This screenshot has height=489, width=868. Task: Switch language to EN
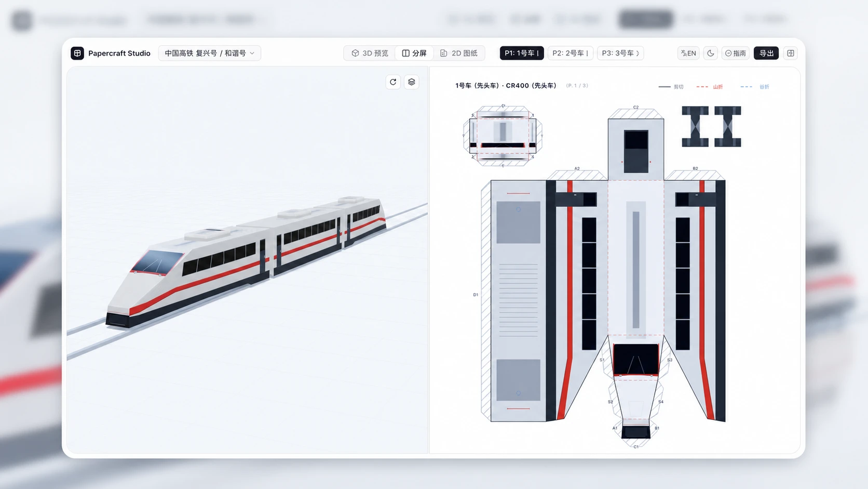point(688,53)
